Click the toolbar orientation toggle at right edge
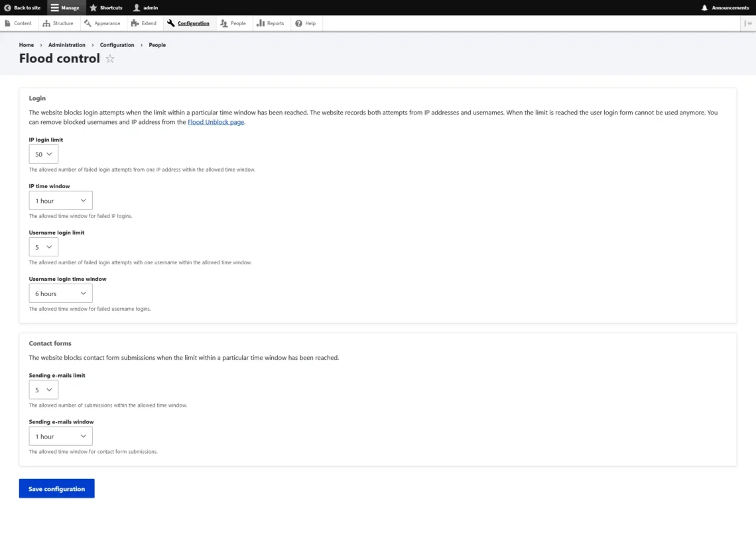756x536 pixels. [x=748, y=23]
